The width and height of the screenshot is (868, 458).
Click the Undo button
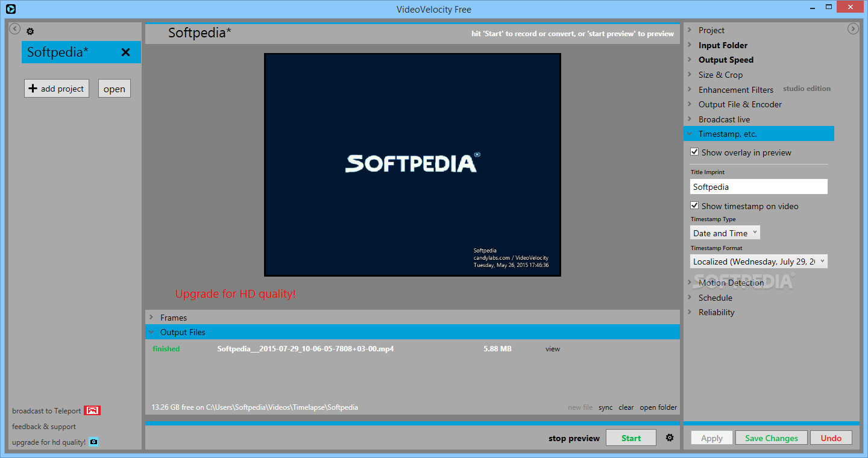tap(831, 438)
